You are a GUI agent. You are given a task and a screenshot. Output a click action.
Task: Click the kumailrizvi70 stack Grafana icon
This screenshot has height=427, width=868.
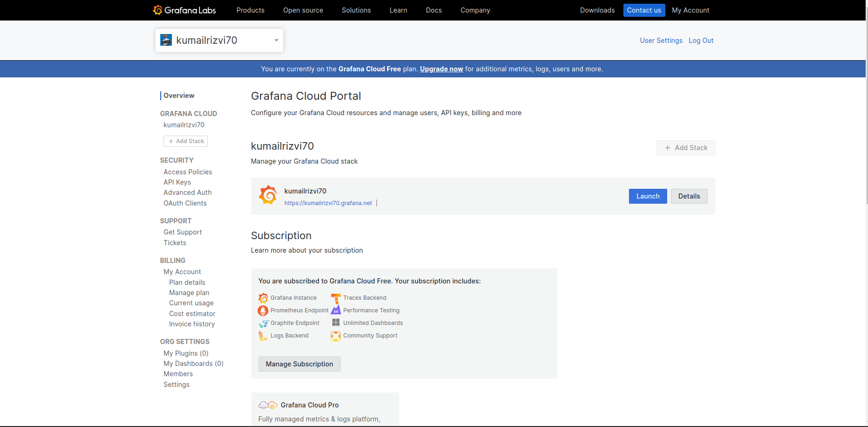pyautogui.click(x=268, y=195)
